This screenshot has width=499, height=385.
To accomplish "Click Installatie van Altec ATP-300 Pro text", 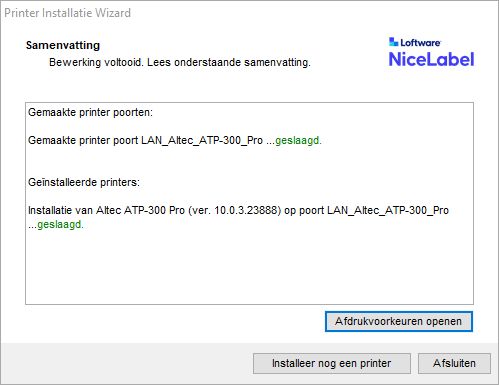I will [106, 210].
